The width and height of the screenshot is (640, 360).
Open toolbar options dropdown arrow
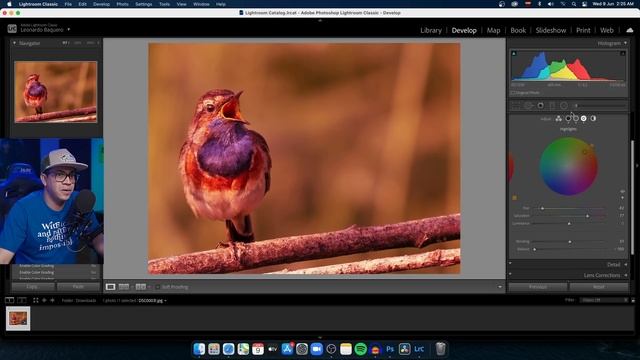click(500, 287)
